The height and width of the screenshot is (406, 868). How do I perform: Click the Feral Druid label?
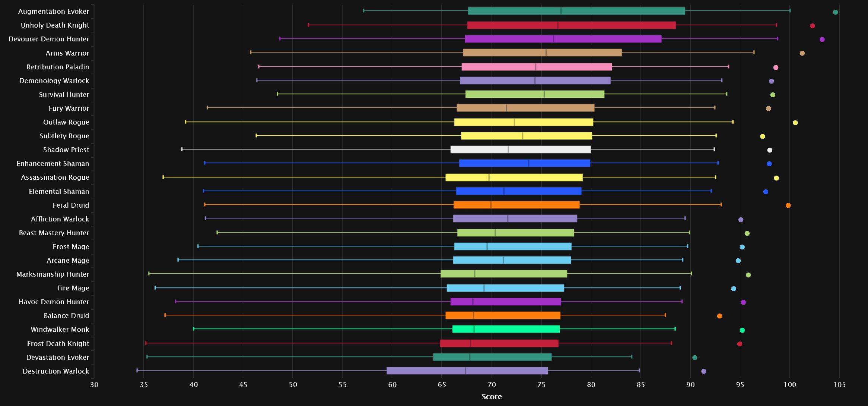coord(71,205)
